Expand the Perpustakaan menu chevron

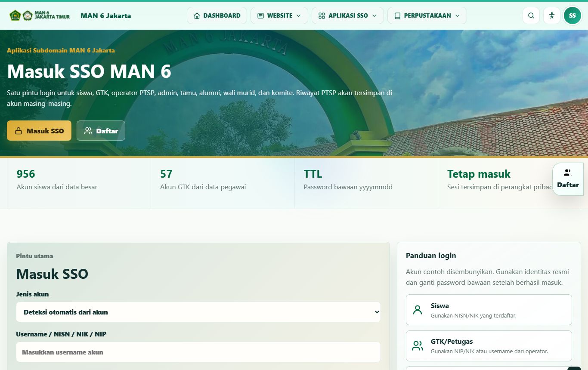457,15
